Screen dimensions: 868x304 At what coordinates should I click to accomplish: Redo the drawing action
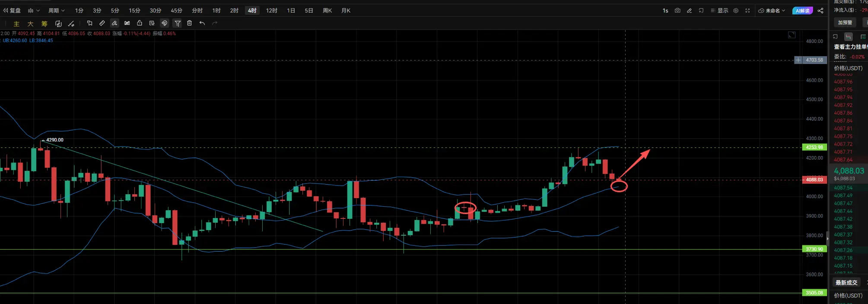(x=215, y=23)
